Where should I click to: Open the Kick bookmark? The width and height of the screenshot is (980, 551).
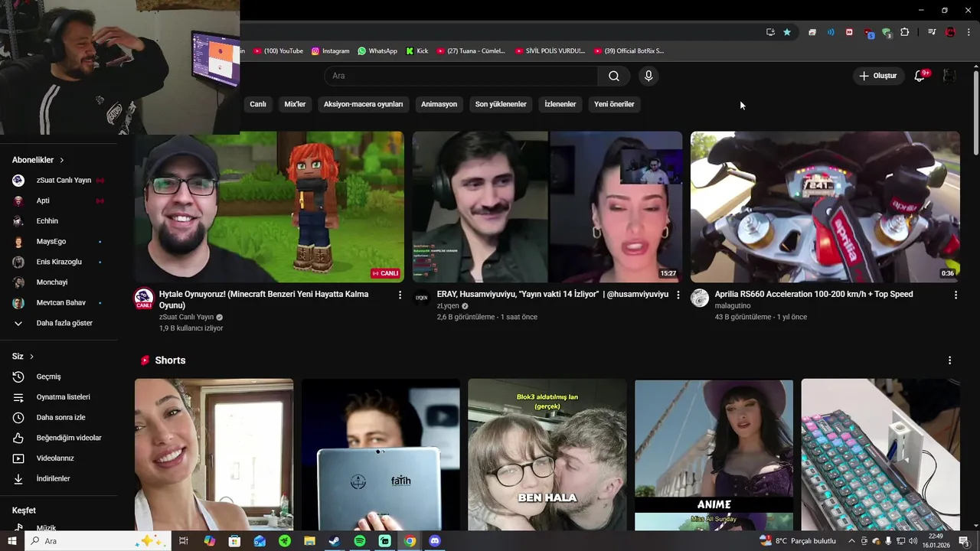[x=416, y=51]
